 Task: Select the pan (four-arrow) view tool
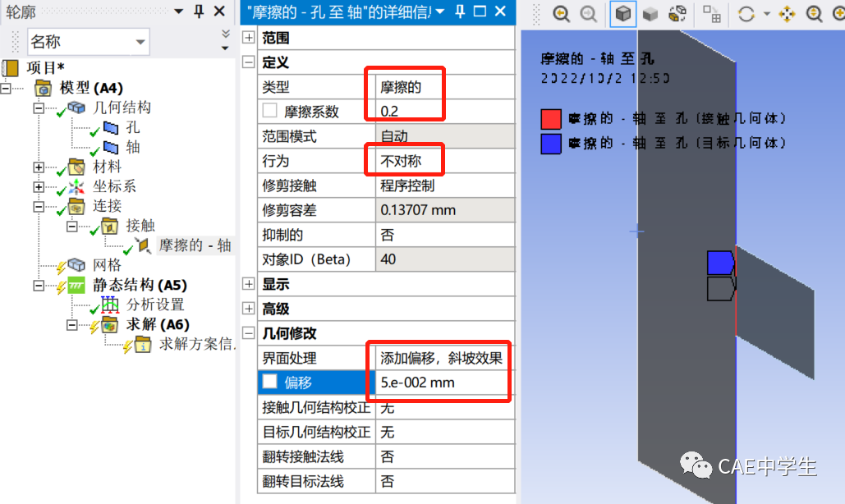[x=788, y=11]
